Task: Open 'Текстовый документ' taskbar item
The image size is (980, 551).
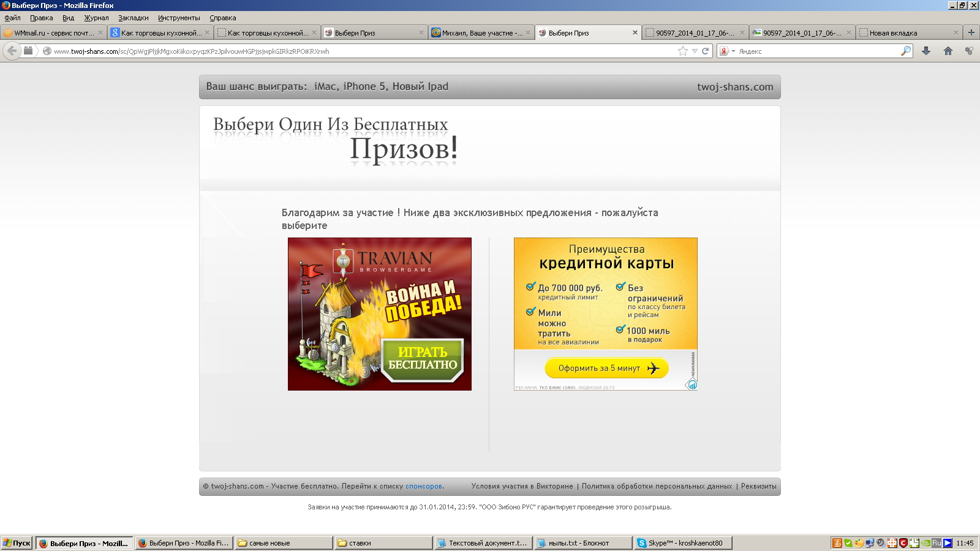Action: (483, 543)
